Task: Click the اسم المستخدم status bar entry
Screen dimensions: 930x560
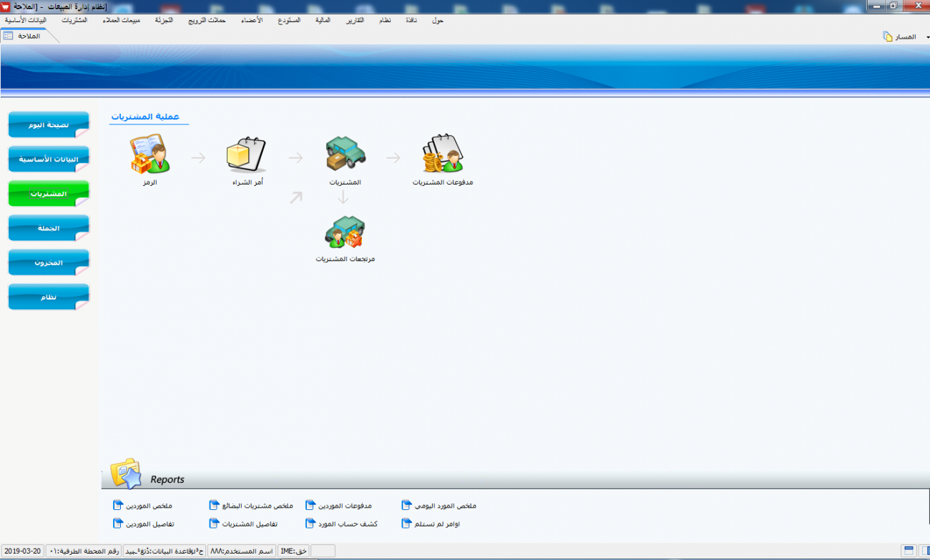Action: pyautogui.click(x=242, y=551)
